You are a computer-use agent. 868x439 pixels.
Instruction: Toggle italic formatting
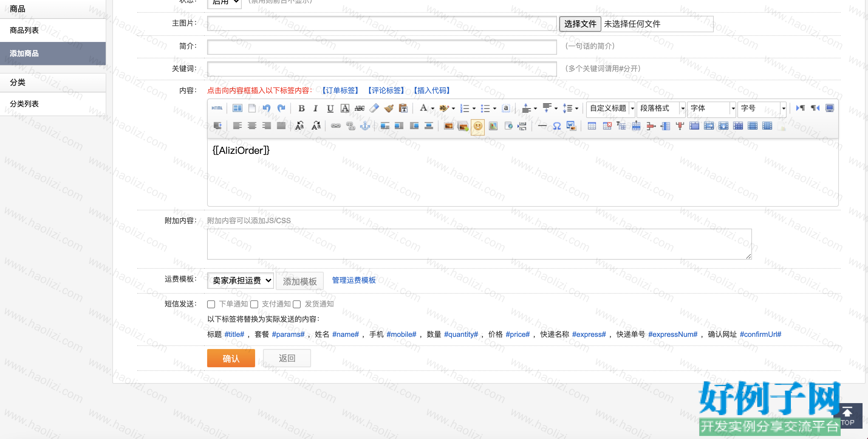point(316,108)
